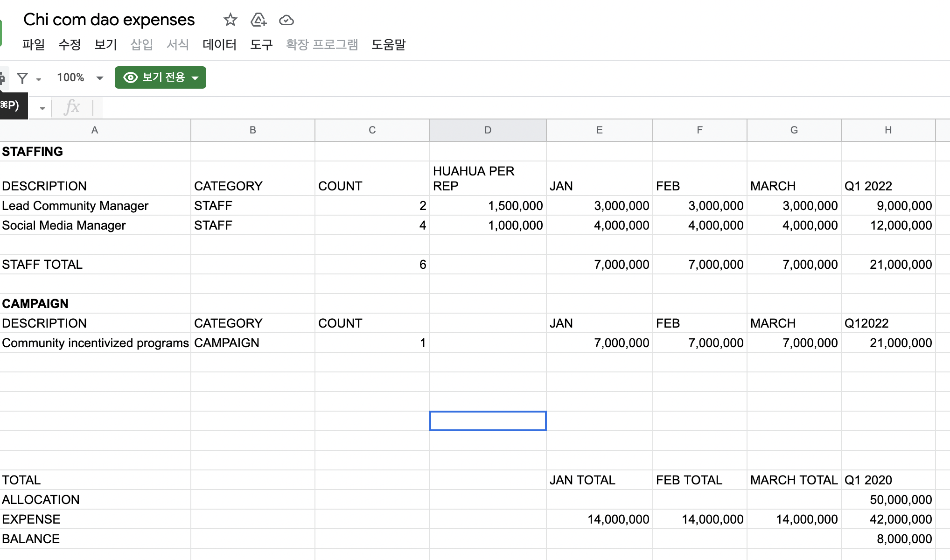
Task: Click the 보기 전용 view-only button
Action: 160,77
